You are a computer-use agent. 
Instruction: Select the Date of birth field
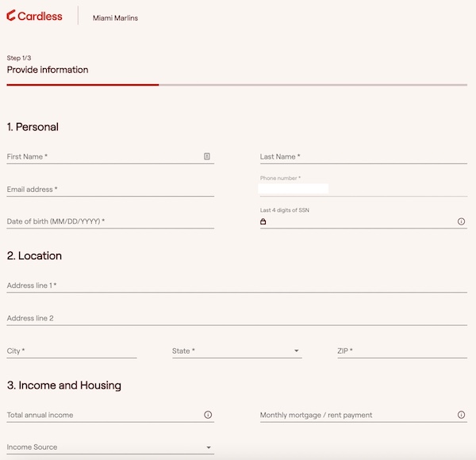(x=110, y=221)
